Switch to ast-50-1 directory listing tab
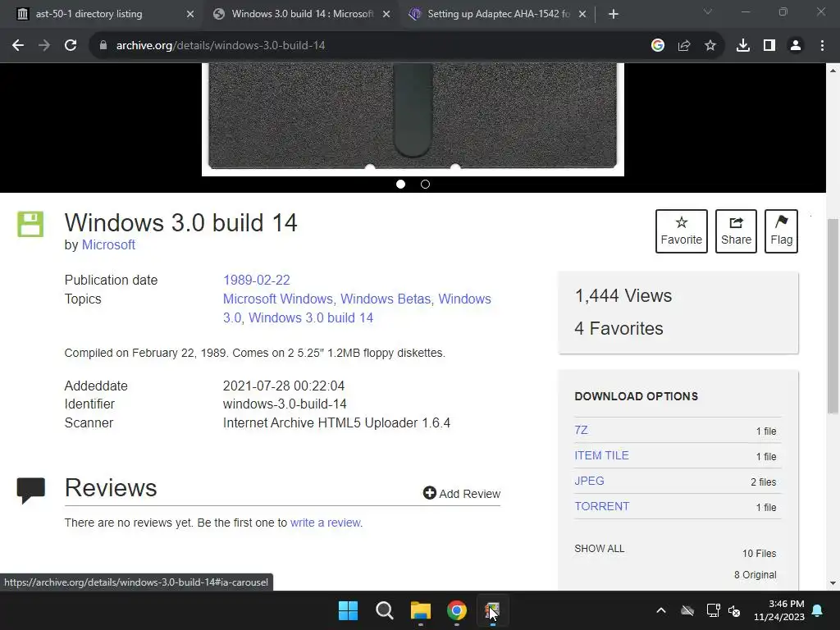 click(x=102, y=14)
